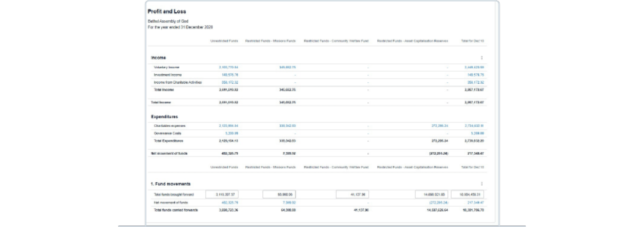Select Total funds carried forwards row label
Viewport: 644px width, 227px height.
tap(176, 210)
